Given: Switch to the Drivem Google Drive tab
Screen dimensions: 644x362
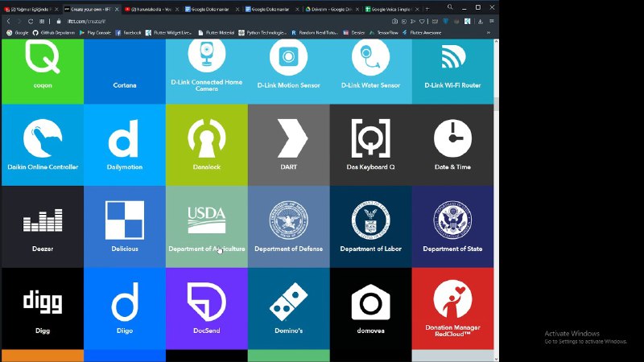Looking at the screenshot, I should tap(332, 9).
